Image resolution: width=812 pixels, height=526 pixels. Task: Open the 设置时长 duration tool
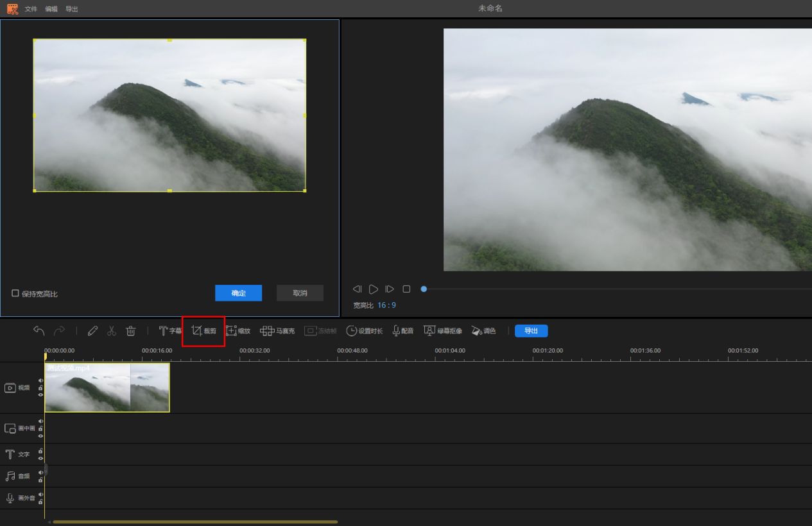coord(364,331)
